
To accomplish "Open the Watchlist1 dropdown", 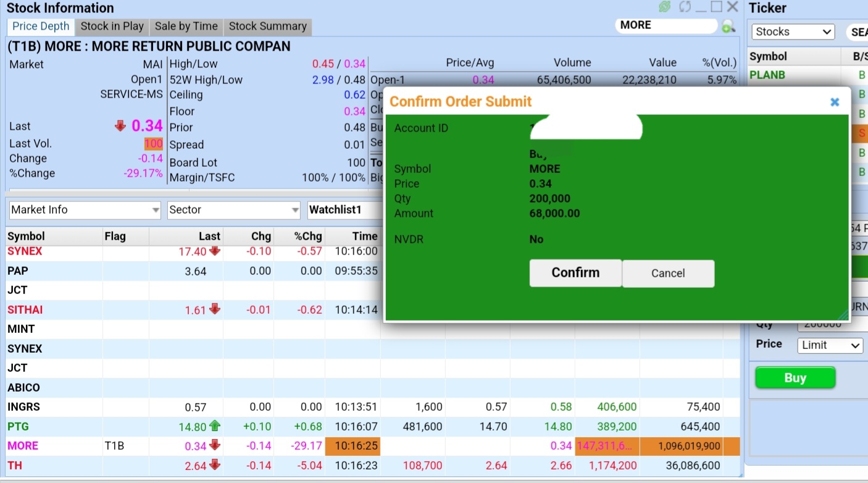I will pos(344,210).
